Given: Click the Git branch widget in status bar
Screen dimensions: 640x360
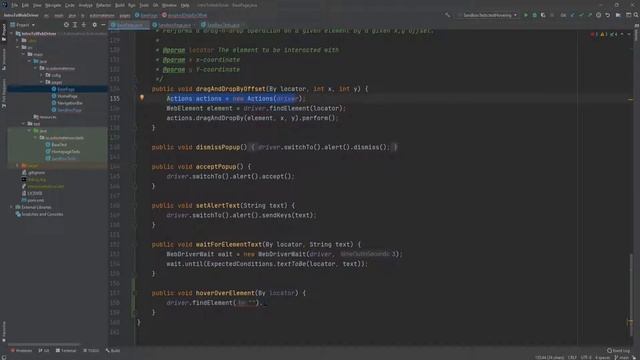Looking at the screenshot, I should [622, 357].
